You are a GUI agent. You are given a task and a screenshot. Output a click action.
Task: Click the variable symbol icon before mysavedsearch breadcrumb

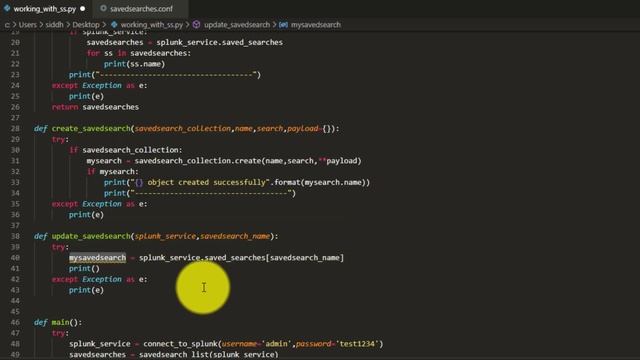283,25
